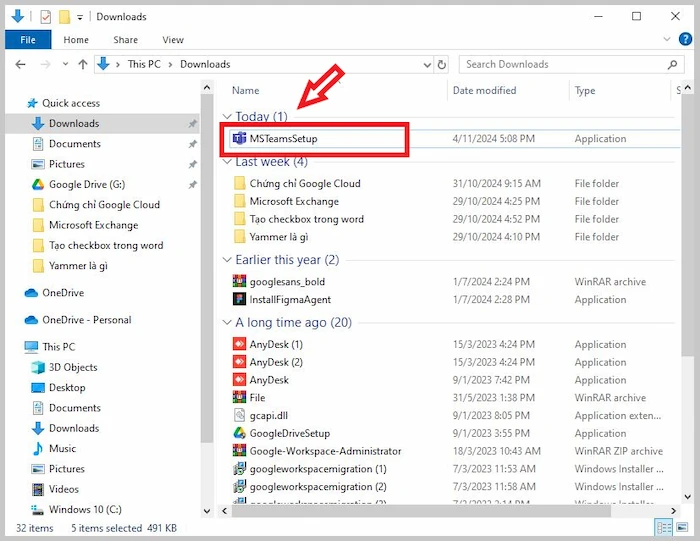700x541 pixels.
Task: Click the GoogleDriveSetup icon
Action: [x=239, y=433]
